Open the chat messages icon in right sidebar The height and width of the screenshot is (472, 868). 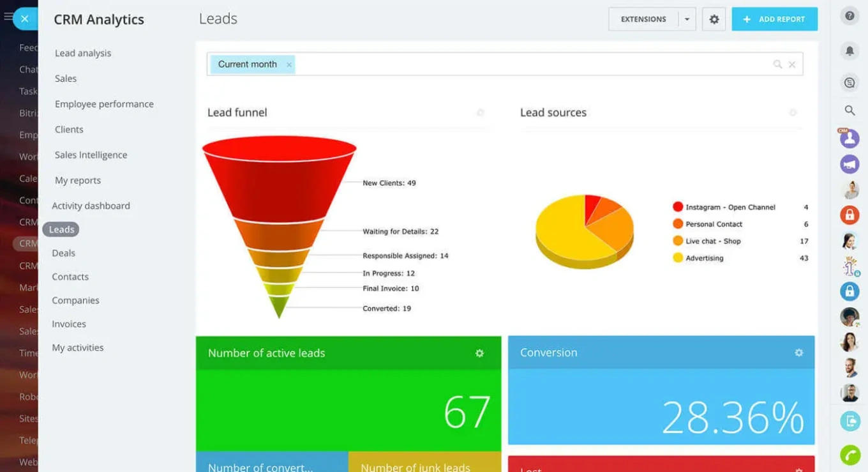point(849,82)
